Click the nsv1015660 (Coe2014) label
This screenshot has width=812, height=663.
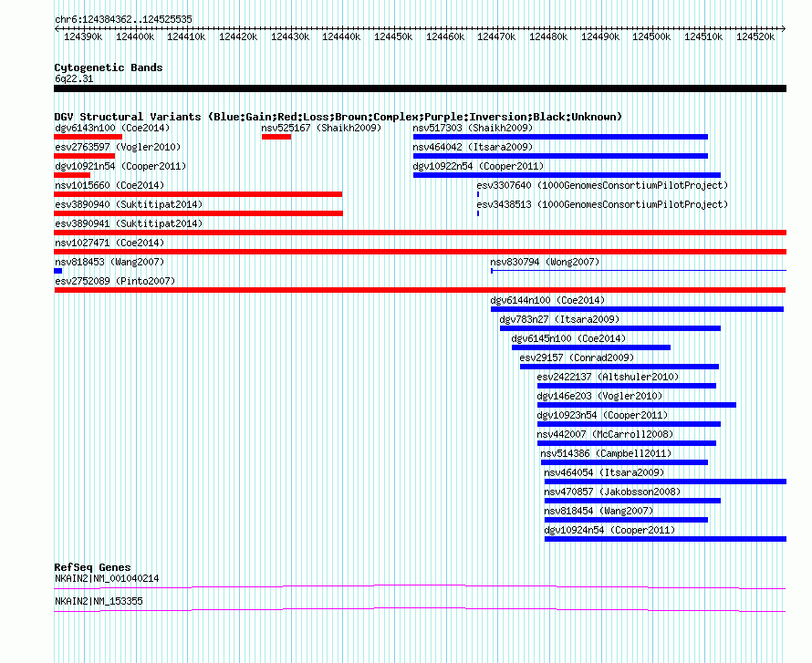point(109,185)
